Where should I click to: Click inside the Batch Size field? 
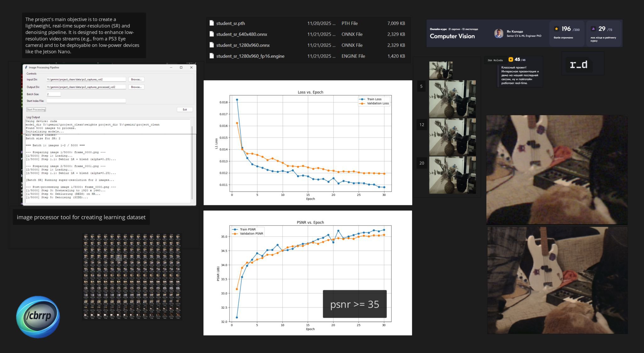tap(53, 94)
